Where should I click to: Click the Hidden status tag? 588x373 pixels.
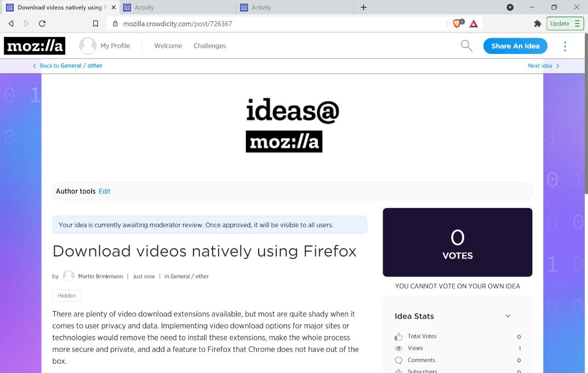tap(67, 296)
